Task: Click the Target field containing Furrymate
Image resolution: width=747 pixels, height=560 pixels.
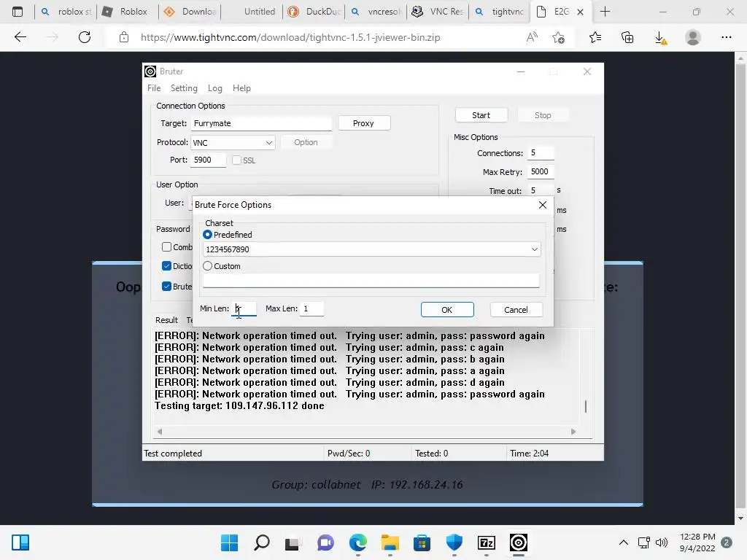Action: click(x=261, y=123)
